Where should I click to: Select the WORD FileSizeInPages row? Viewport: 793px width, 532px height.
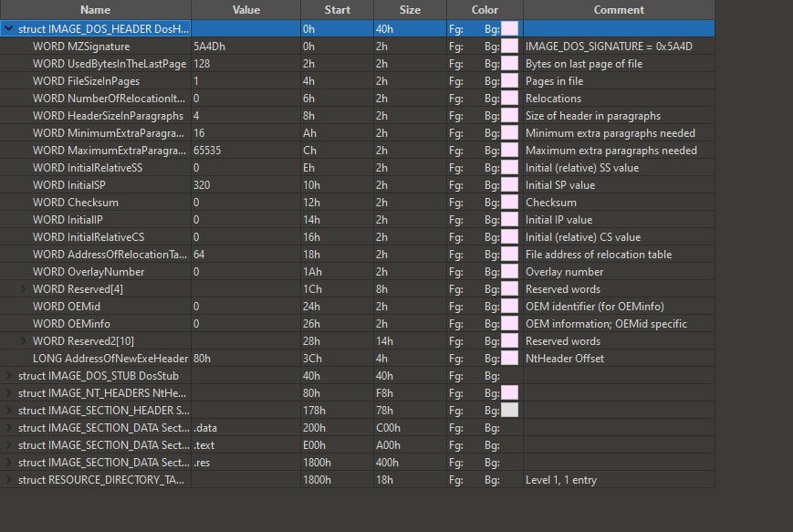coord(357,81)
